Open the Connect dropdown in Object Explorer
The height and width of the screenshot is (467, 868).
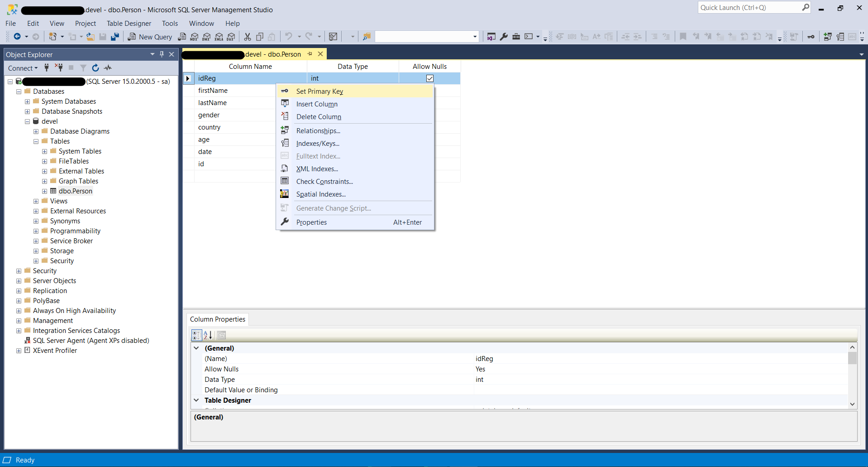coord(23,68)
